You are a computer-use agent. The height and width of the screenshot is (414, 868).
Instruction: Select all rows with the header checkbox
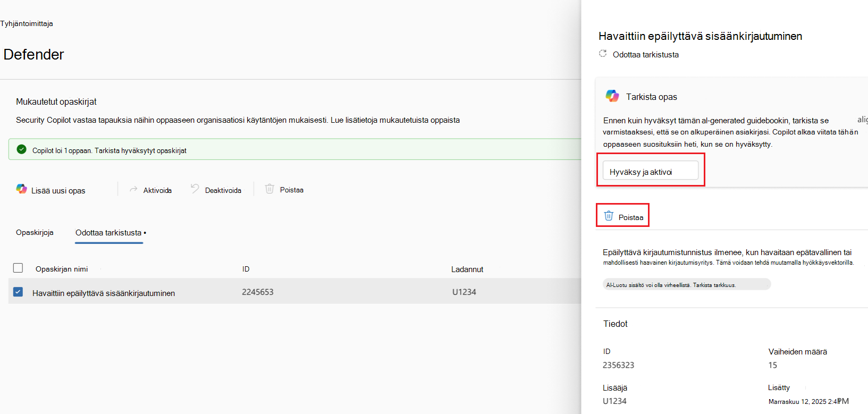pos(18,268)
